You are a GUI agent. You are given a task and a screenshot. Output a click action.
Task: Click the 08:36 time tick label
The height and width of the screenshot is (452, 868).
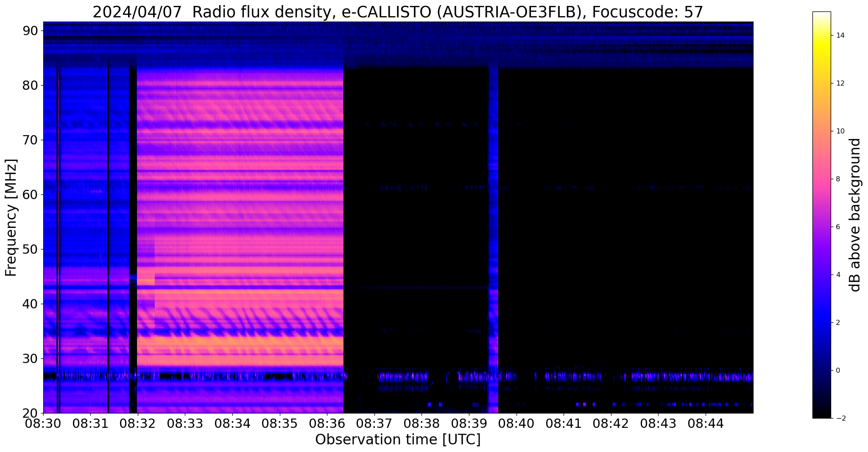point(327,423)
